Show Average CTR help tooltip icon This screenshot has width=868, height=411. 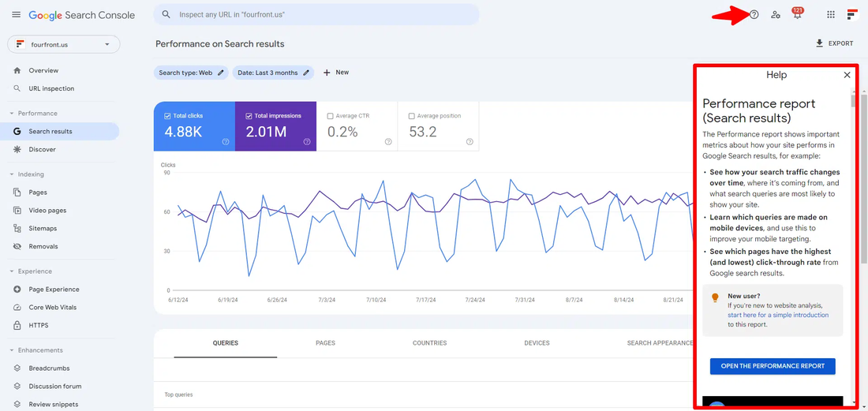tap(388, 142)
